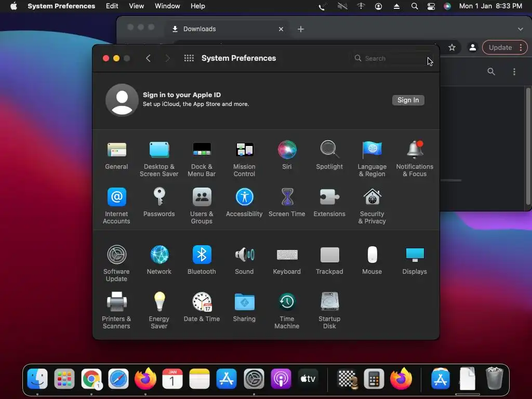Open Podcasts from the Dock

[281, 379]
